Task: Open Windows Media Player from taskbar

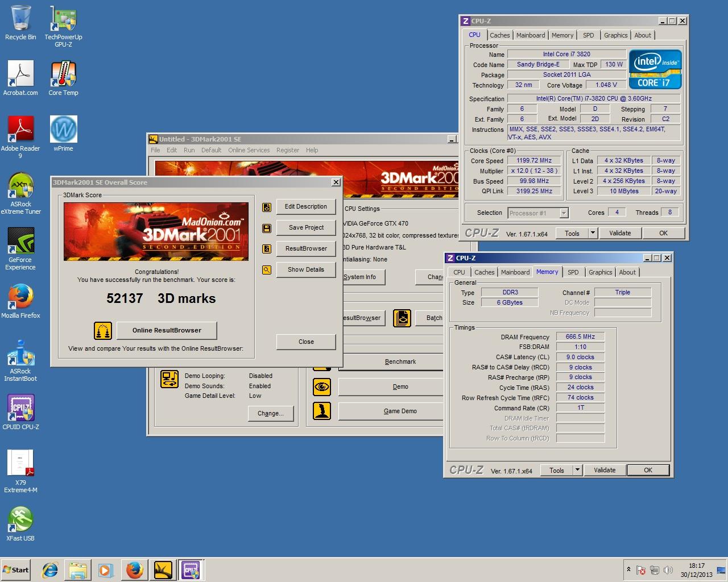Action: coord(105,569)
